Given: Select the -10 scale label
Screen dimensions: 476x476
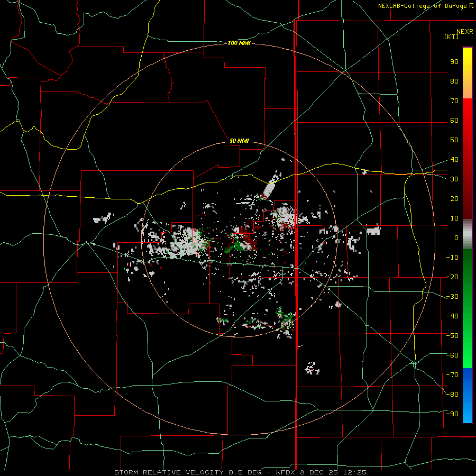Looking at the screenshot, I should [452, 258].
